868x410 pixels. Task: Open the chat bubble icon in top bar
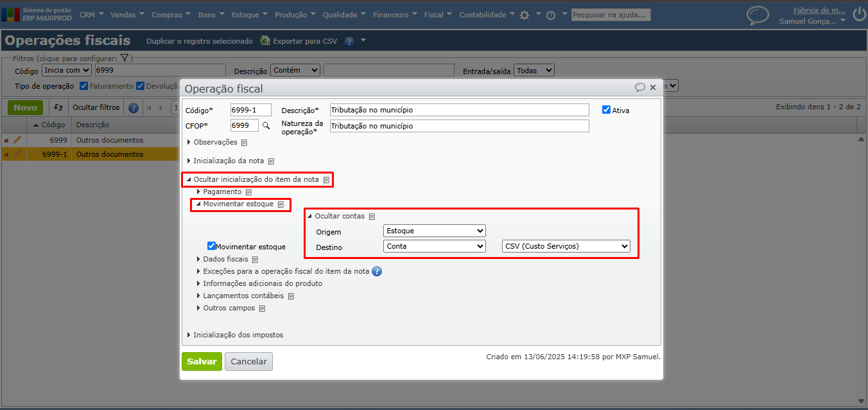pos(758,15)
